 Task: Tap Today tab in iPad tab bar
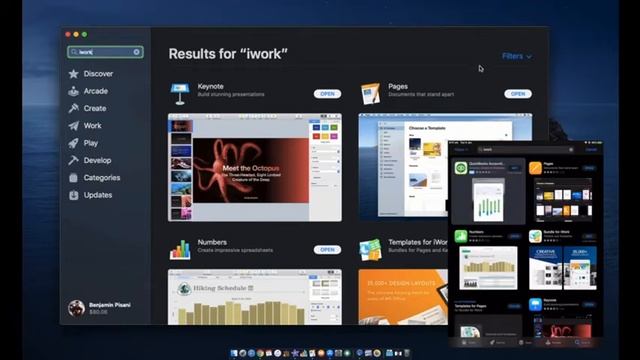(x=468, y=342)
